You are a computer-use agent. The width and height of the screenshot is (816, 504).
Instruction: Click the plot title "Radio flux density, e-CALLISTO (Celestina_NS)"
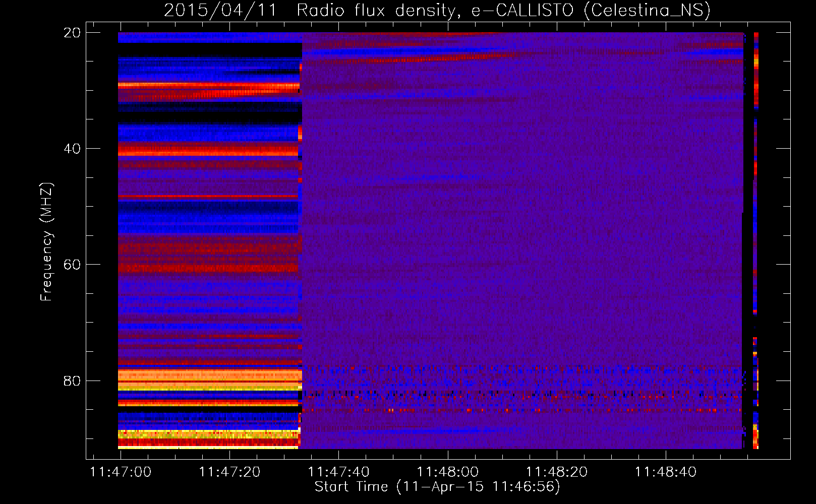coord(503,11)
